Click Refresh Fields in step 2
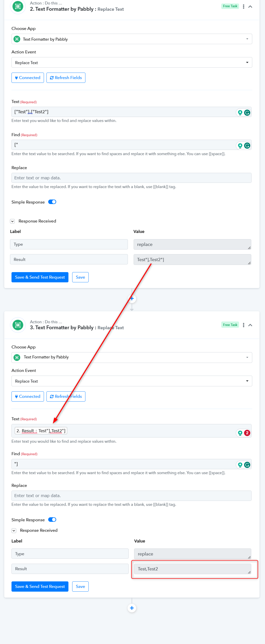The height and width of the screenshot is (644, 265). coord(66,78)
